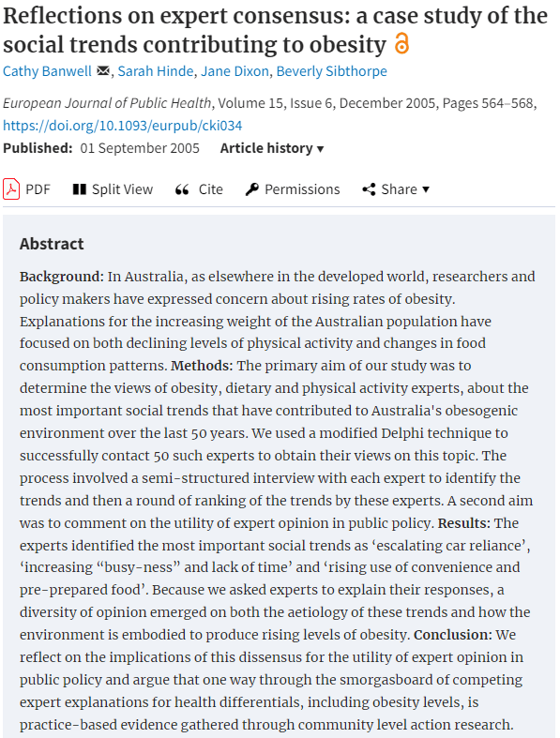Open the red PDF document icon
The width and height of the screenshot is (560, 738).
point(11,189)
